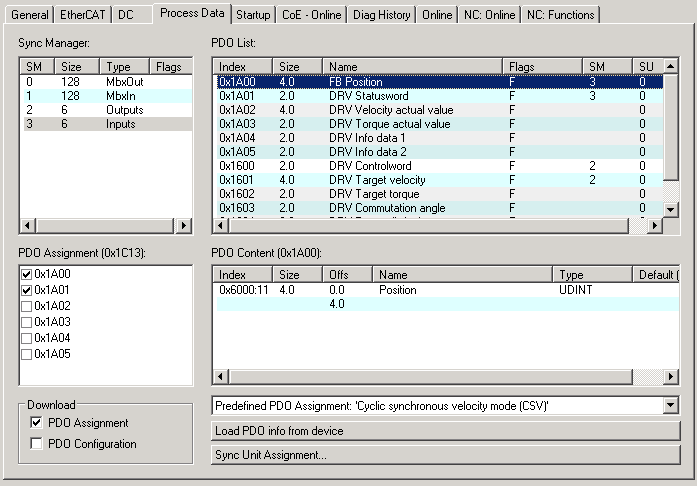This screenshot has height=486, width=697.
Task: Click PDO List scroll up arrow
Action: 670,66
